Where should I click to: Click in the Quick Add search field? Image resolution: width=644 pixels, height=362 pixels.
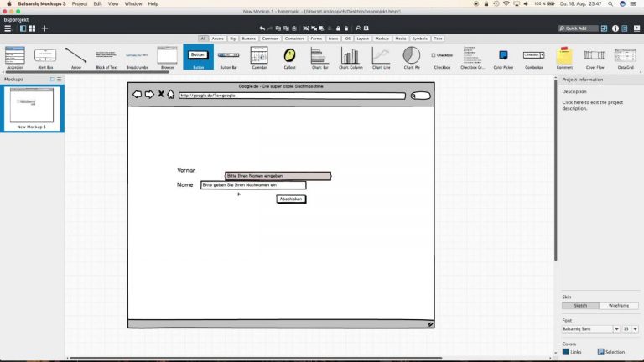[578, 28]
